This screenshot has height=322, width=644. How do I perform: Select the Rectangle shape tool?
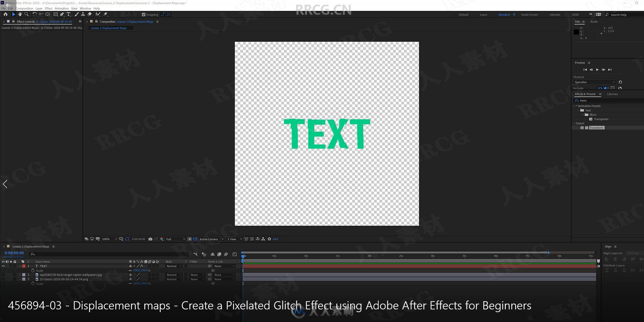click(55, 14)
